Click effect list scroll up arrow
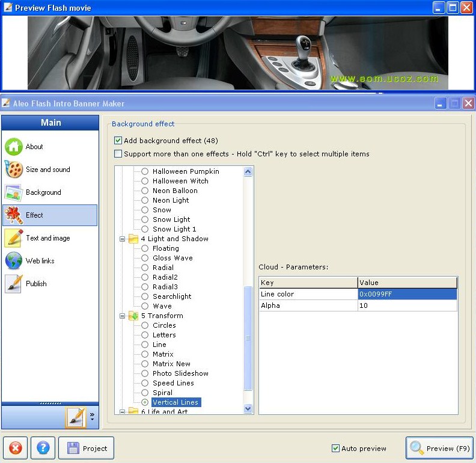This screenshot has width=476, height=463. 248,171
